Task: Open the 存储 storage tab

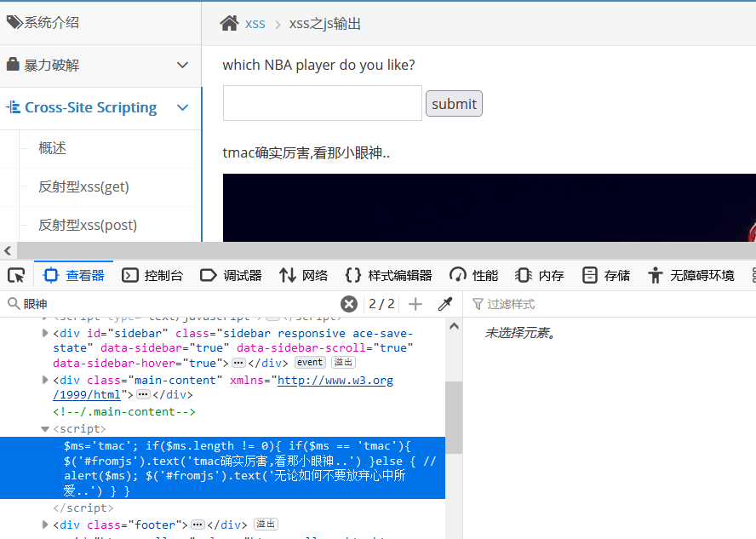Action: (606, 275)
